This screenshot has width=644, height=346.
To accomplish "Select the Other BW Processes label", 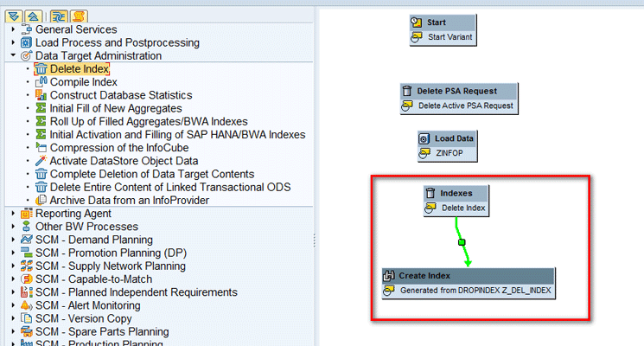I will 86,227.
